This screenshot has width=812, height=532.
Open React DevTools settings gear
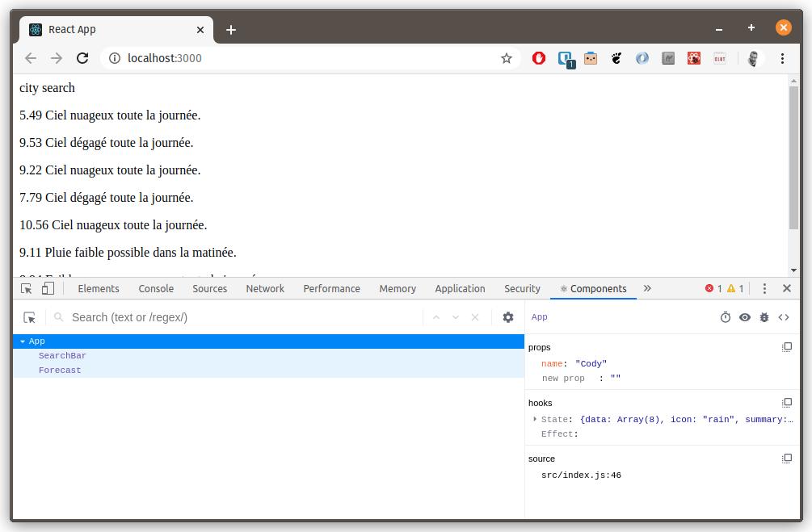[x=508, y=317]
